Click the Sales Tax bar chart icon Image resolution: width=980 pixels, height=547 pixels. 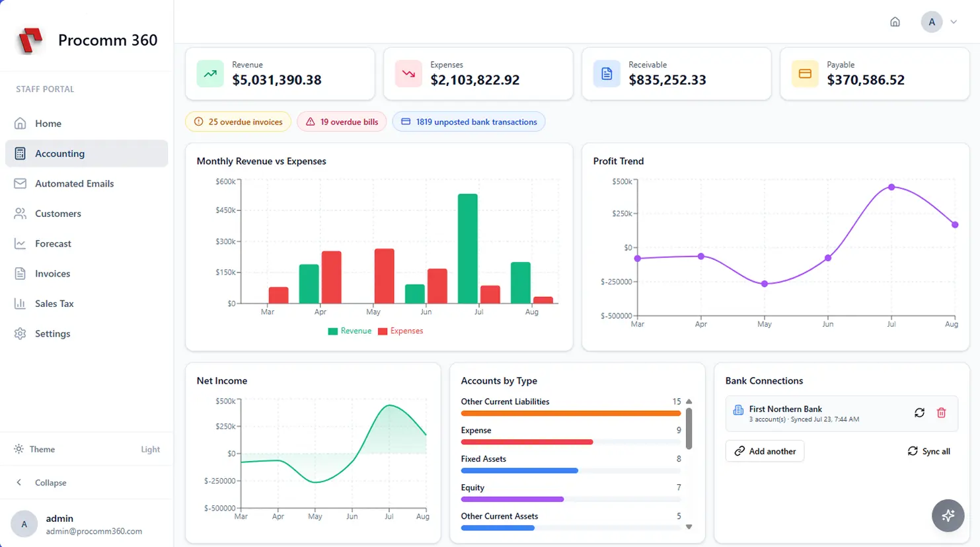pos(20,304)
